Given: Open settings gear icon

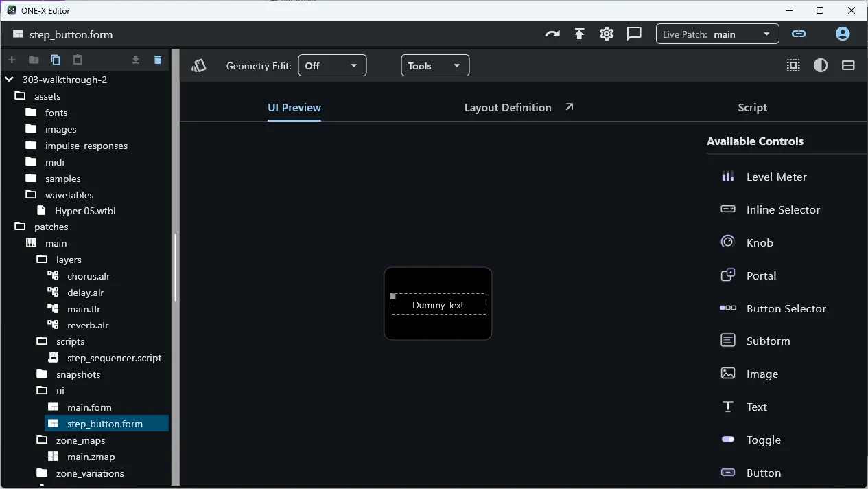Looking at the screenshot, I should point(607,34).
